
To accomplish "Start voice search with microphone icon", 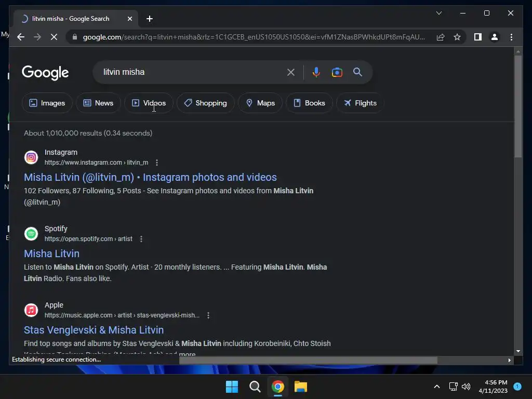I will [316, 72].
